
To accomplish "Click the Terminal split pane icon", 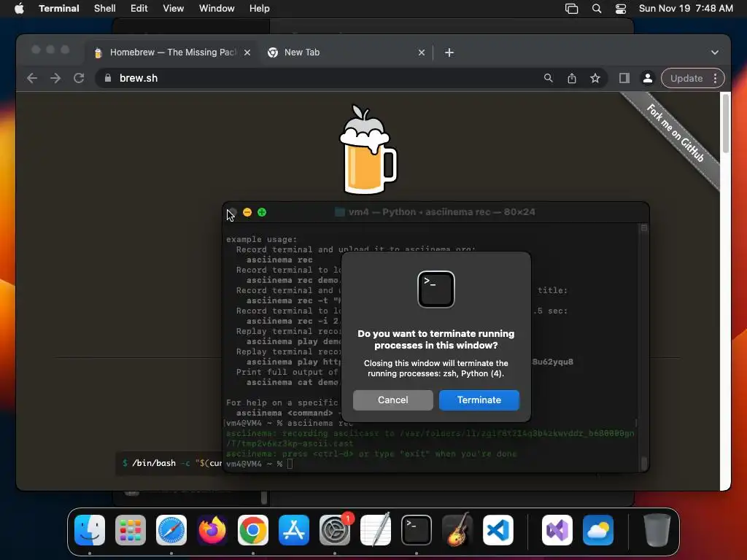I will pos(643,228).
